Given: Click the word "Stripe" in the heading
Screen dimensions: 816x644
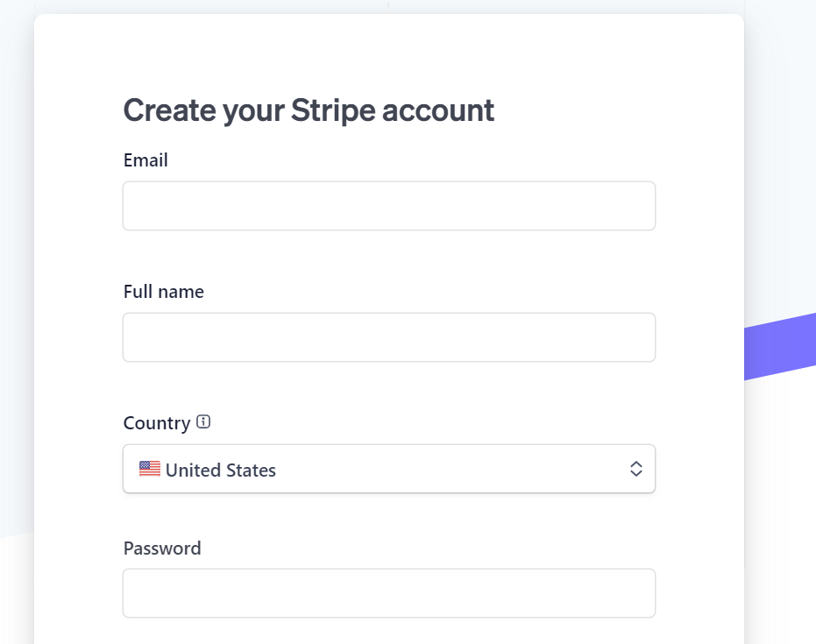Looking at the screenshot, I should (333, 110).
